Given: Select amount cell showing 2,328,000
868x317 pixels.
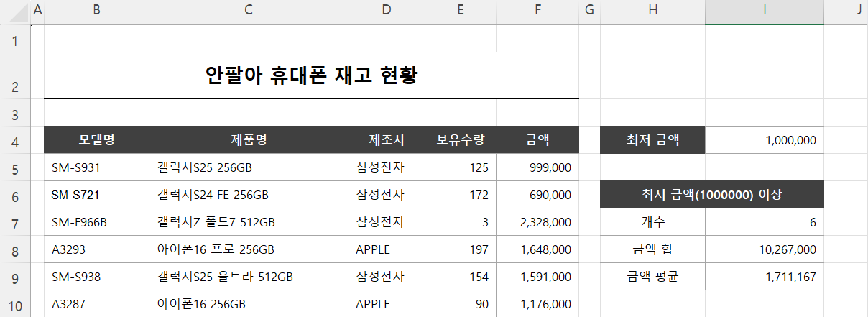Looking at the screenshot, I should click(537, 222).
